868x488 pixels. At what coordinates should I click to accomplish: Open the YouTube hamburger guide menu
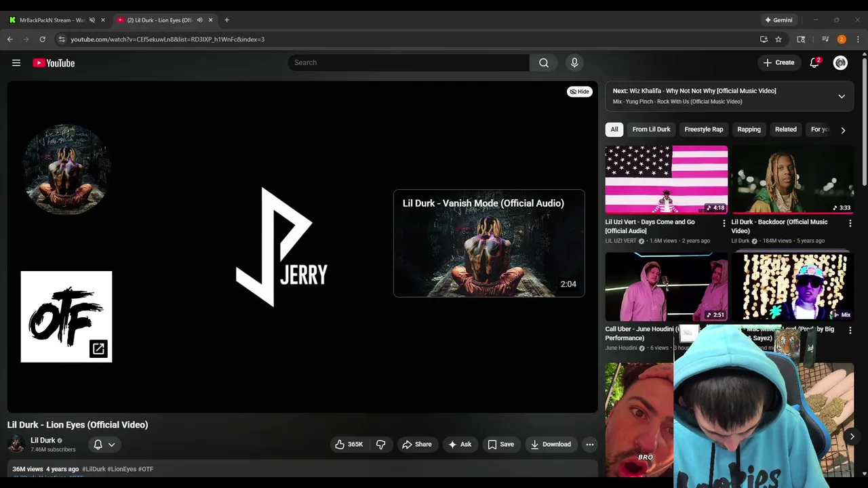click(x=16, y=63)
